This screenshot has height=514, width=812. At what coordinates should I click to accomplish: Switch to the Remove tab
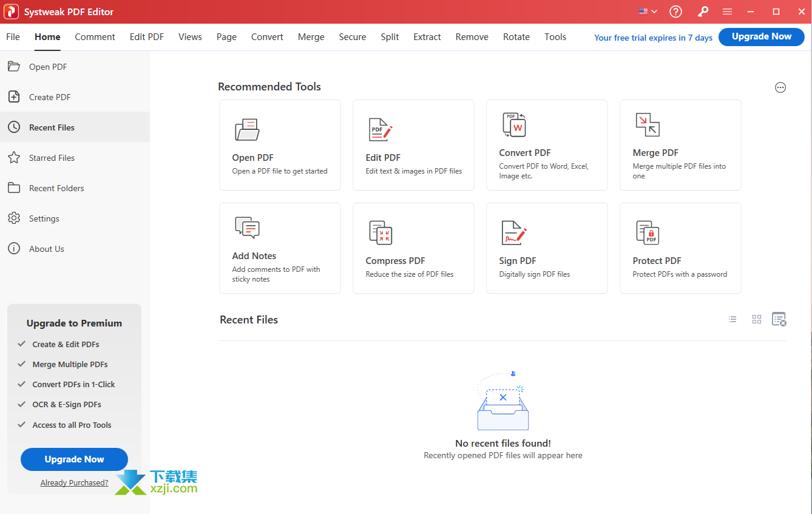[472, 37]
